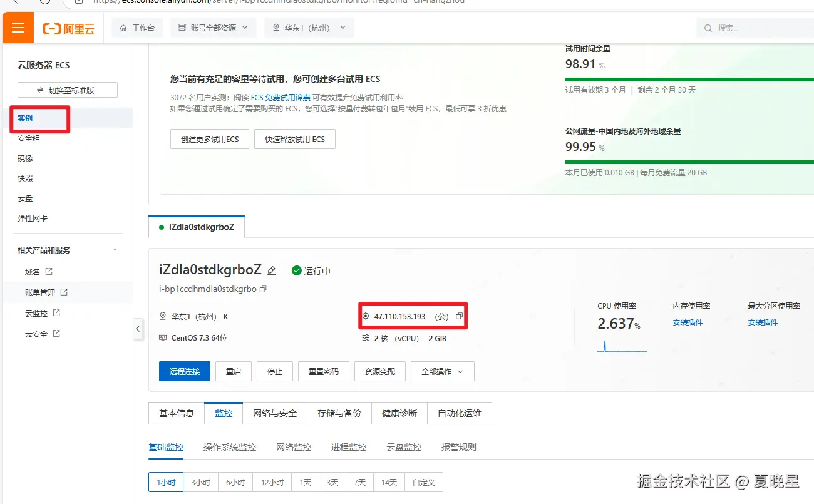The width and height of the screenshot is (814, 504).
Task: Click the 远程连接 button
Action: click(x=185, y=371)
